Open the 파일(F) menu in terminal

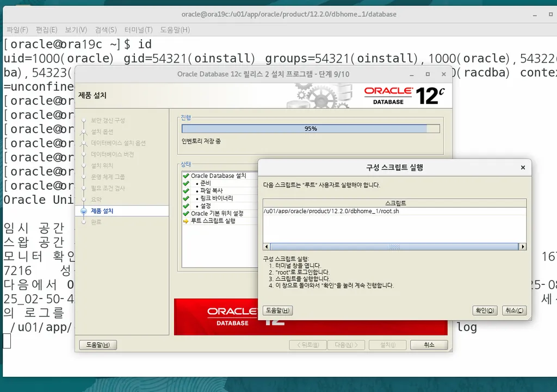pos(17,30)
